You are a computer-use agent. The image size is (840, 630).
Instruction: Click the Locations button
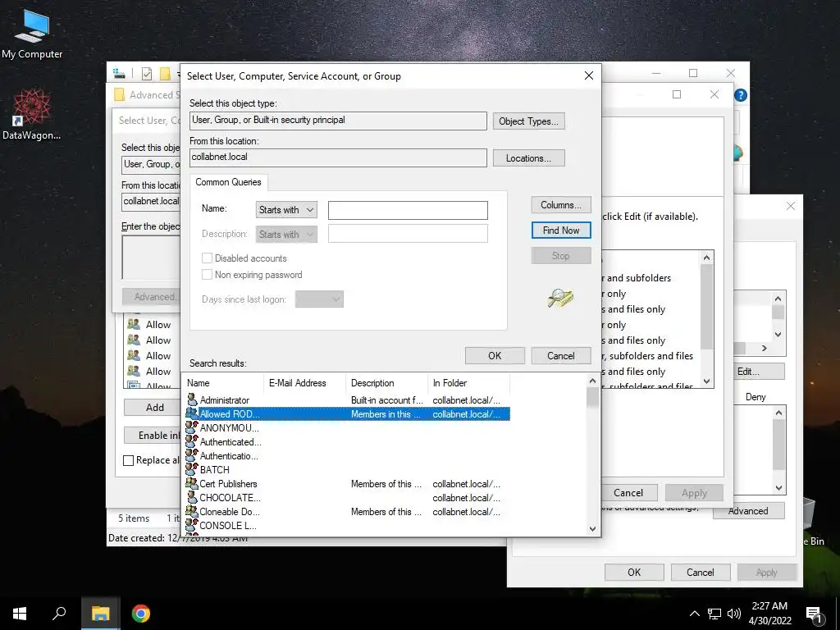click(x=529, y=158)
